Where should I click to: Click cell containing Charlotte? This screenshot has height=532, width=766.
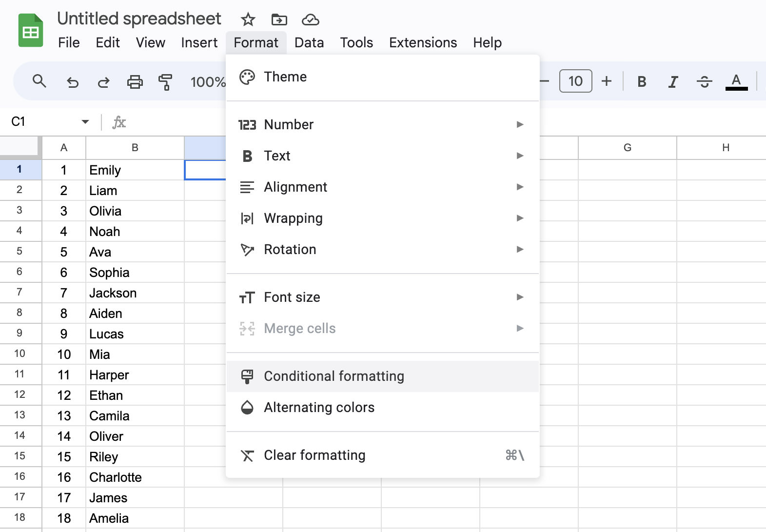pyautogui.click(x=135, y=477)
